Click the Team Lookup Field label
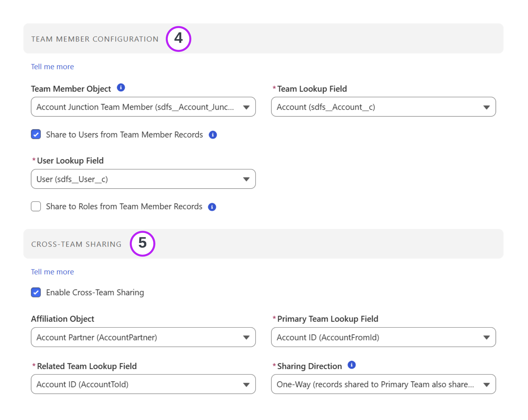 (x=312, y=89)
